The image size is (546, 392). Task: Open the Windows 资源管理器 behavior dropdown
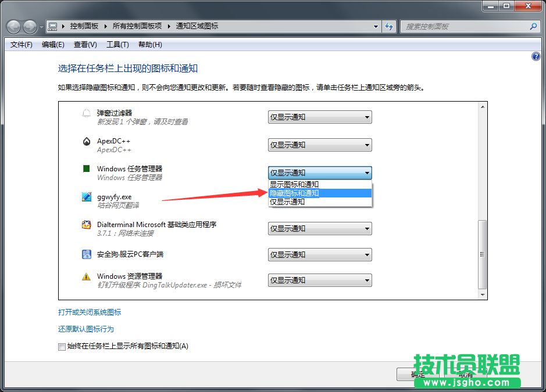pos(319,279)
